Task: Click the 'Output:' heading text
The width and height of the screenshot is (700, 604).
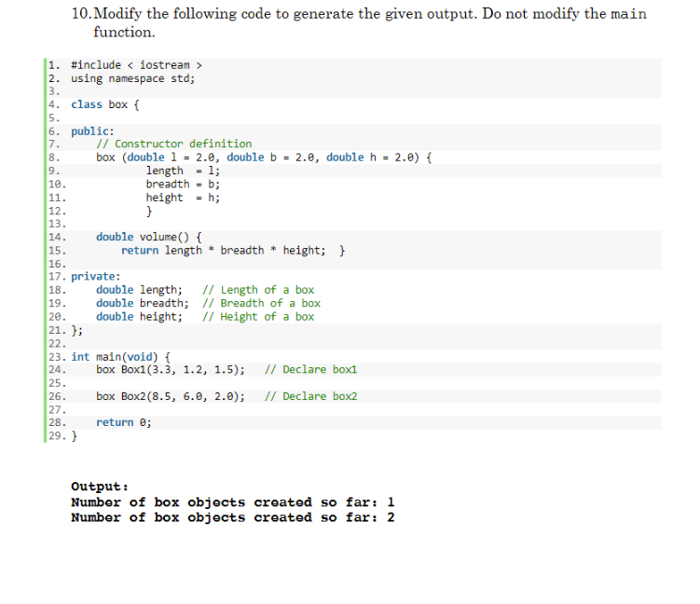Action: tap(100, 487)
